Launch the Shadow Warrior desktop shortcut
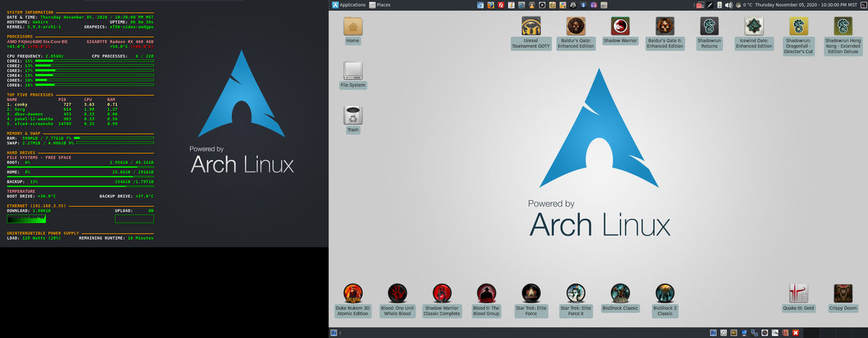 click(620, 30)
